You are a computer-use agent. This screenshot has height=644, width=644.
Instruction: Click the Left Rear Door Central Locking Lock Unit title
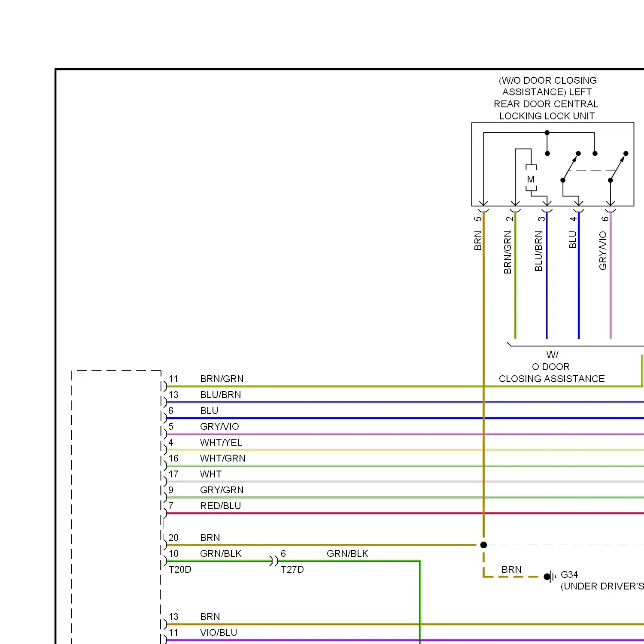click(546, 98)
